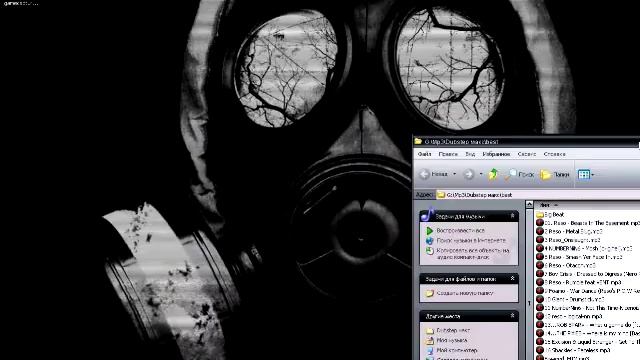This screenshot has width=640, height=360.
Task: Open the Вид menu
Action: tap(470, 154)
